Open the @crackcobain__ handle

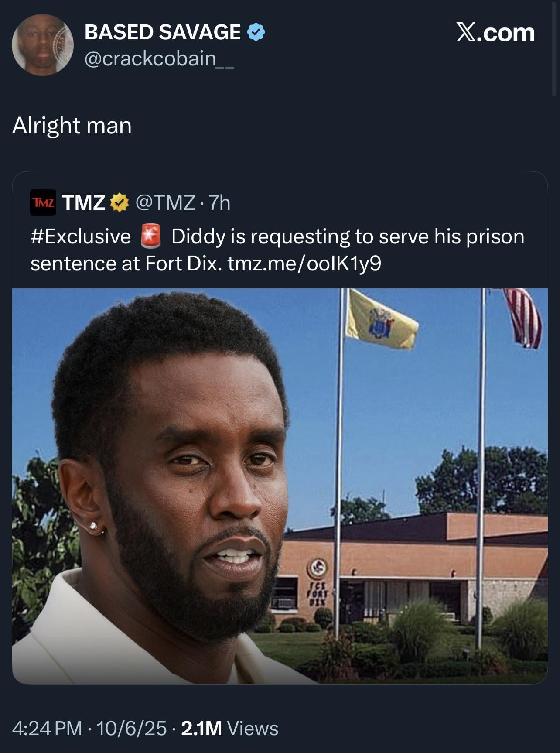159,58
